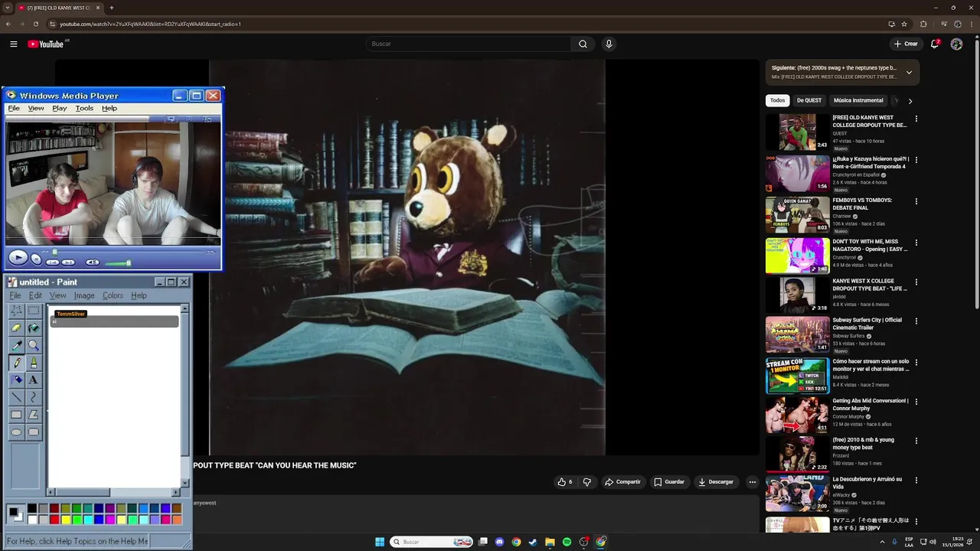This screenshot has width=980, height=551.
Task: Click the Compartir share button
Action: 622,482
